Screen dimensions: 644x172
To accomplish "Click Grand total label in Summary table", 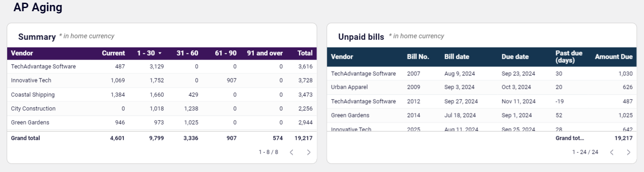I will [x=25, y=138].
